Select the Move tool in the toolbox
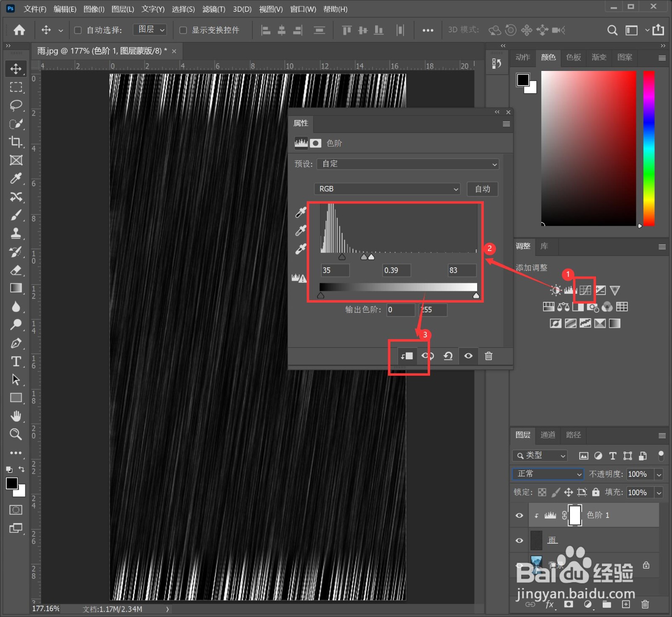The image size is (672, 617). tap(16, 68)
